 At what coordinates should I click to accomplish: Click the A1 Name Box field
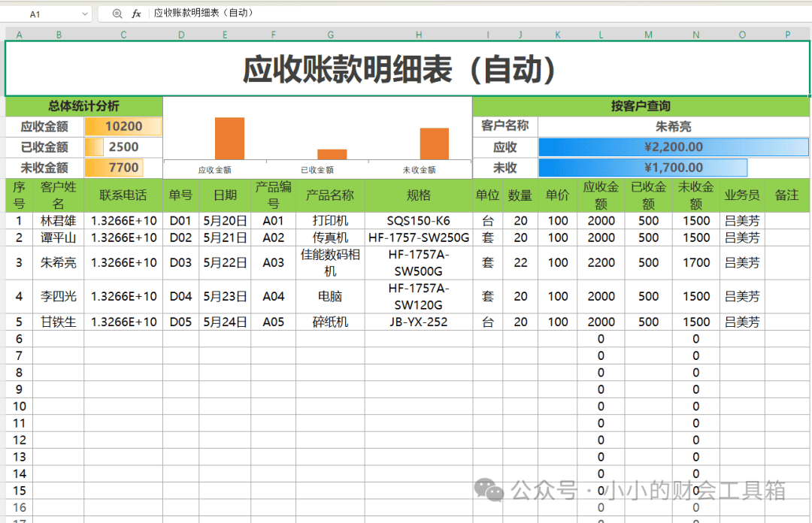(x=46, y=14)
